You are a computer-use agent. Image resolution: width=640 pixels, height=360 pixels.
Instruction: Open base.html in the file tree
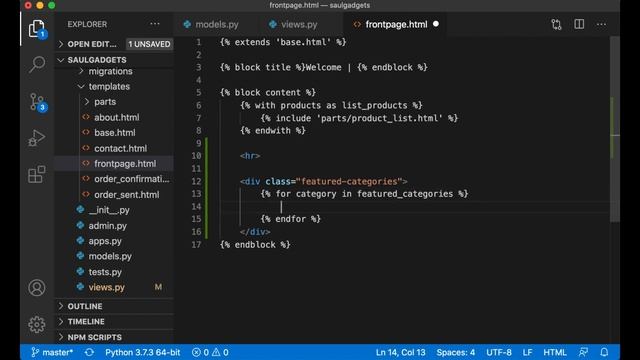[x=115, y=133]
